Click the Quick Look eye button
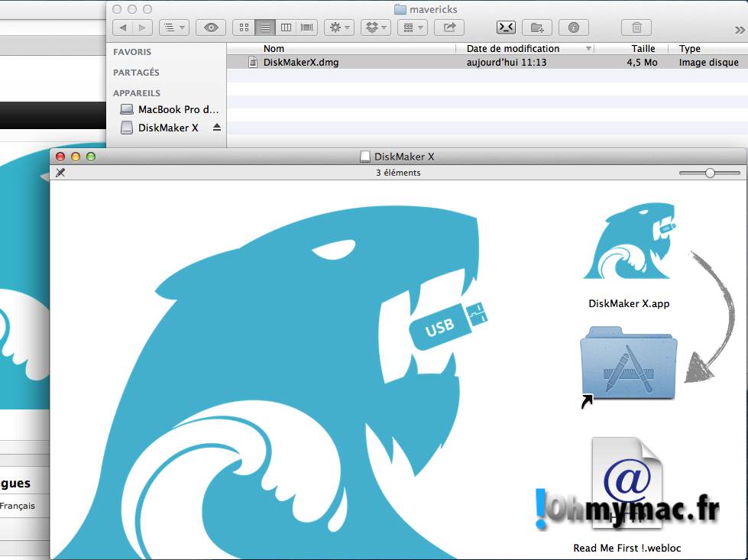748x560 pixels. click(211, 28)
